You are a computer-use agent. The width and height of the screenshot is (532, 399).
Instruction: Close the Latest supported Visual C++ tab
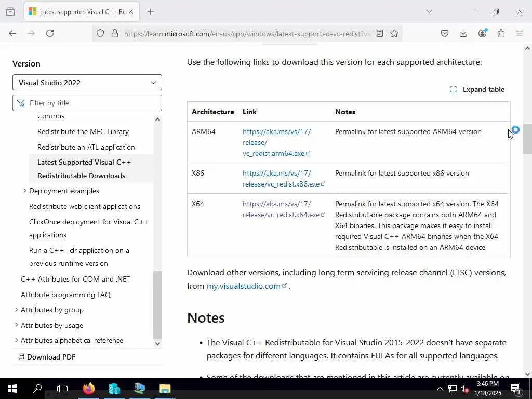pyautogui.click(x=131, y=11)
